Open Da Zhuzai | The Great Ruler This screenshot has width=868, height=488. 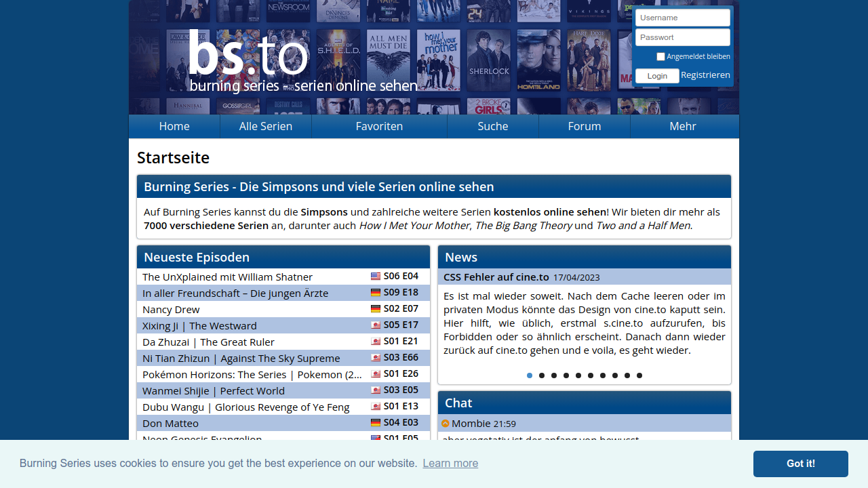point(208,342)
